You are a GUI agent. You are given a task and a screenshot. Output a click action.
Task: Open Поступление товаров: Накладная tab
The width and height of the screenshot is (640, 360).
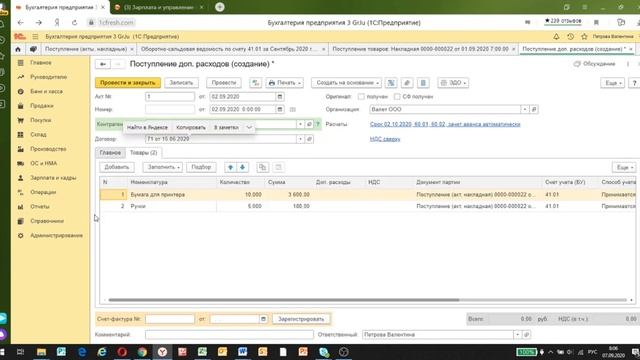[x=420, y=49]
